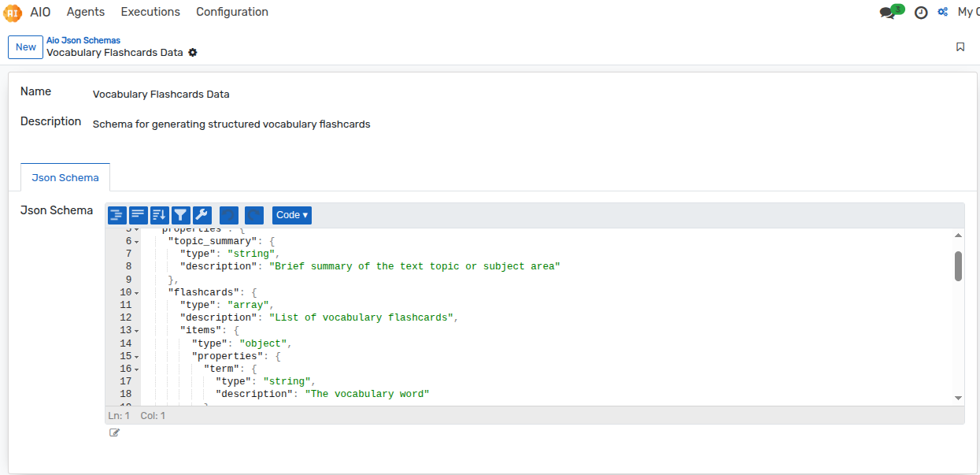Open activities clock icon
980x475 pixels.
point(921,13)
